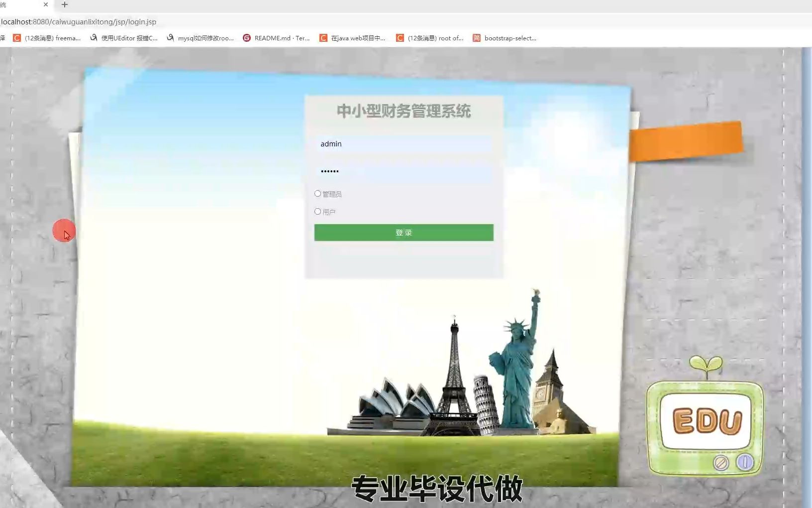
Task: Open the bootstrap-select bookmark
Action: (x=505, y=38)
